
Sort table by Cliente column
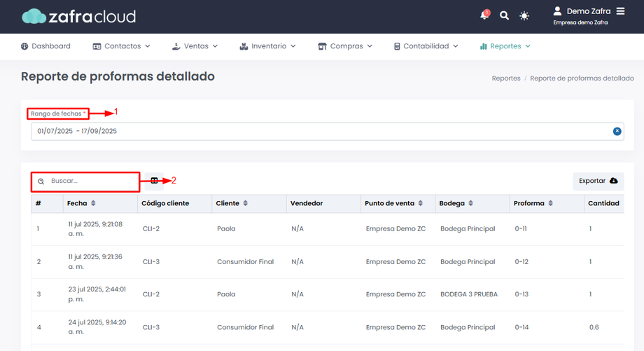(x=245, y=203)
